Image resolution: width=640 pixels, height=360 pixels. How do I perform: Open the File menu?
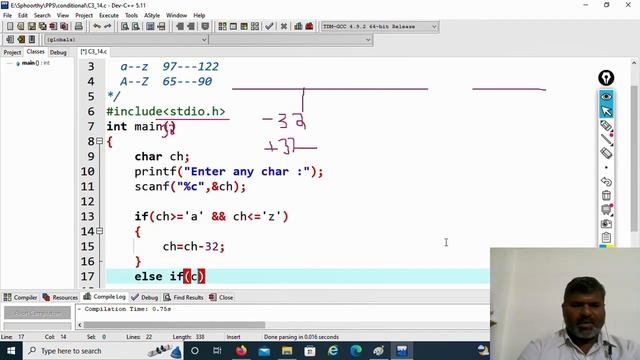(7, 16)
